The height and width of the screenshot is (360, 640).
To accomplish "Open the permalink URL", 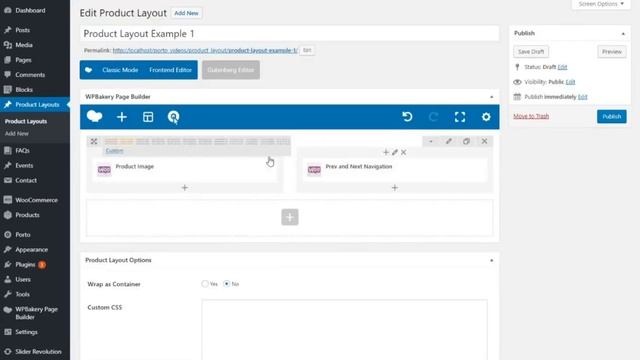I will coord(205,51).
